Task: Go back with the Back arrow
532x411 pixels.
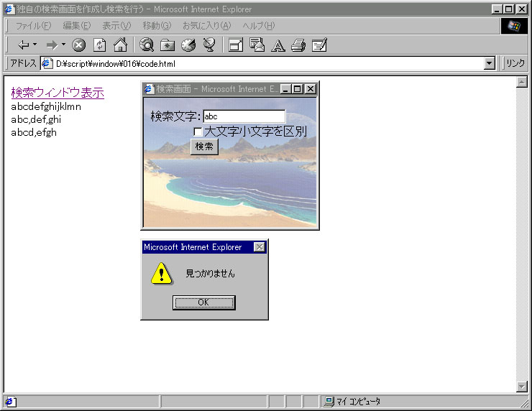Action: [x=24, y=45]
